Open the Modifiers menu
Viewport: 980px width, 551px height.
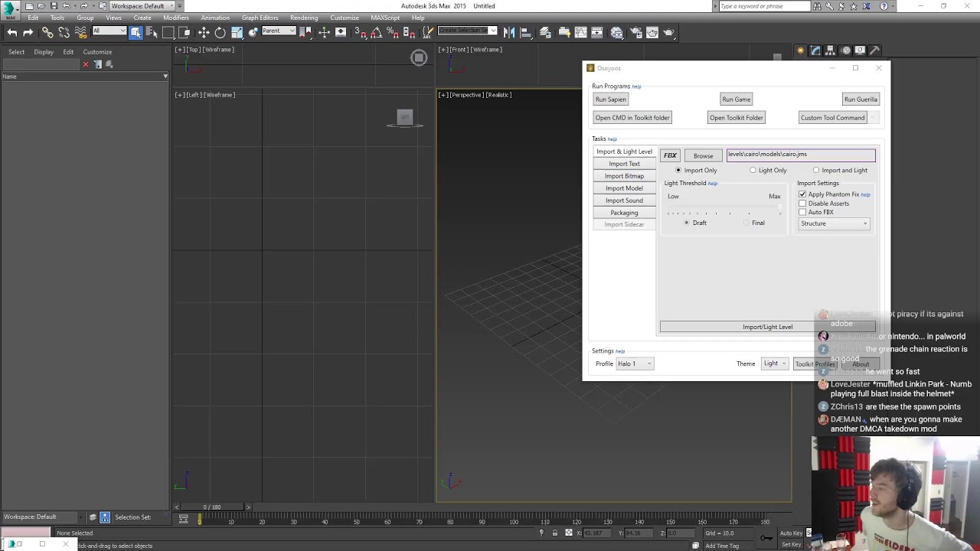[x=176, y=18]
